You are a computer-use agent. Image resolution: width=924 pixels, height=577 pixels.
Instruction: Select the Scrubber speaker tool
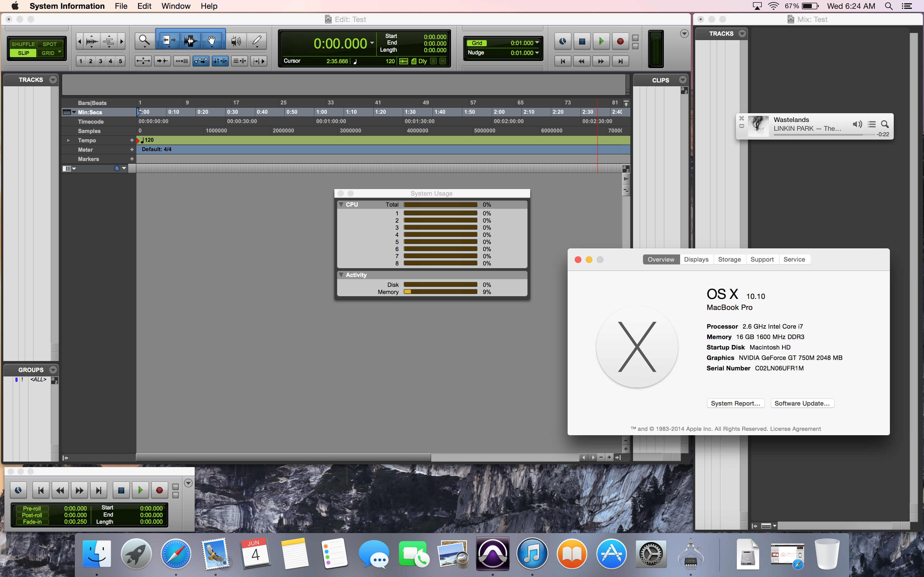coord(236,40)
